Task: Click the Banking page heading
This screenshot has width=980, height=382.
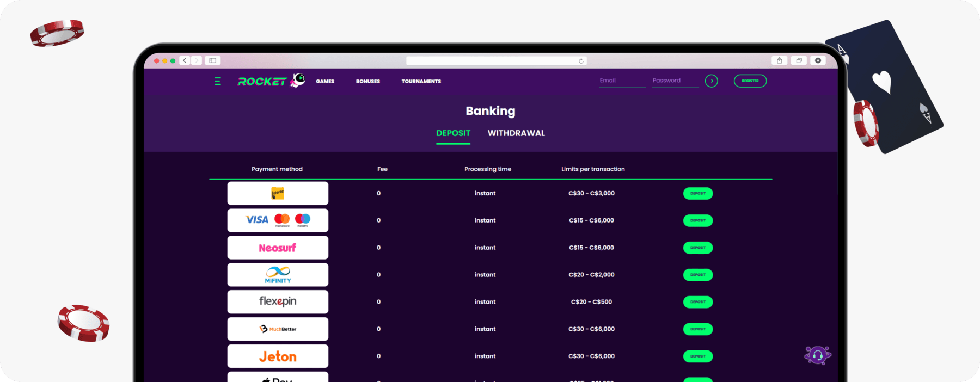Action: 491,111
